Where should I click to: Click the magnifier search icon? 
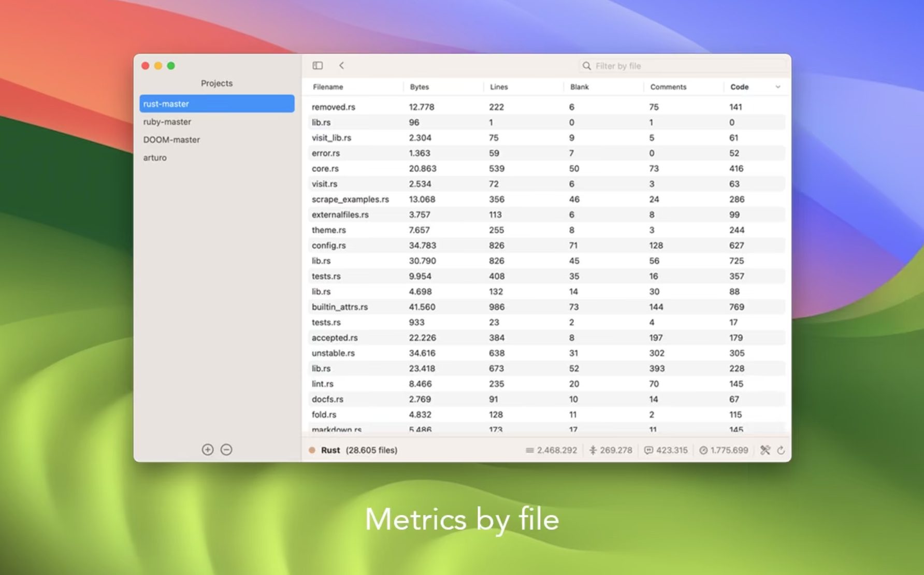point(586,66)
